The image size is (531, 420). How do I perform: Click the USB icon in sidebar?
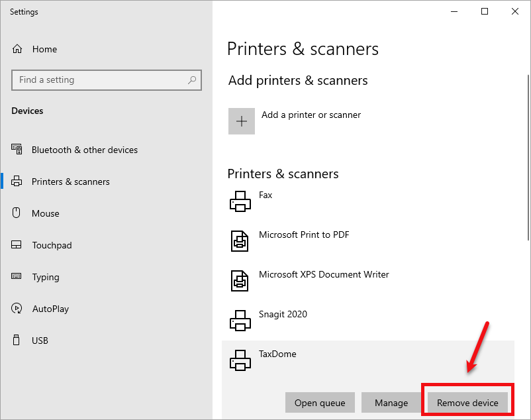click(x=17, y=341)
